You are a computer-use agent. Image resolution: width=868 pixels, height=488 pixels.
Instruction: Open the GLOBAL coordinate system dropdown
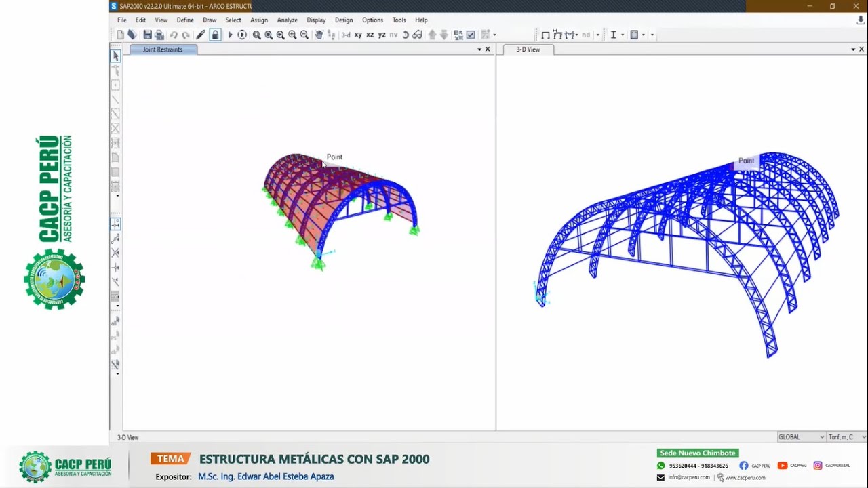tap(801, 437)
